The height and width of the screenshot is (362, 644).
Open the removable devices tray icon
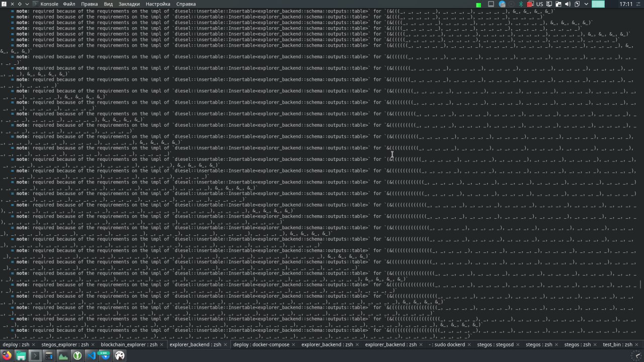click(x=558, y=4)
